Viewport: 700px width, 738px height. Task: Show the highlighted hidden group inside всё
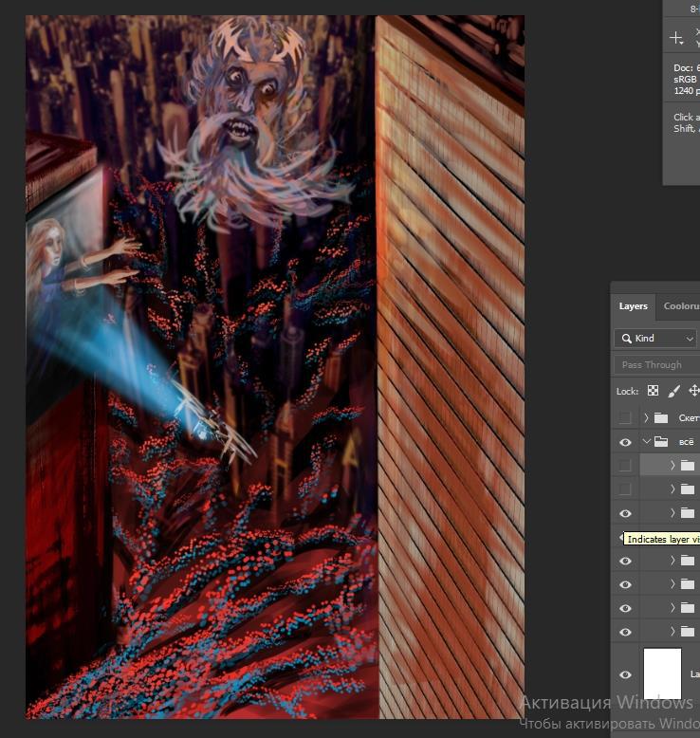[x=624, y=466]
